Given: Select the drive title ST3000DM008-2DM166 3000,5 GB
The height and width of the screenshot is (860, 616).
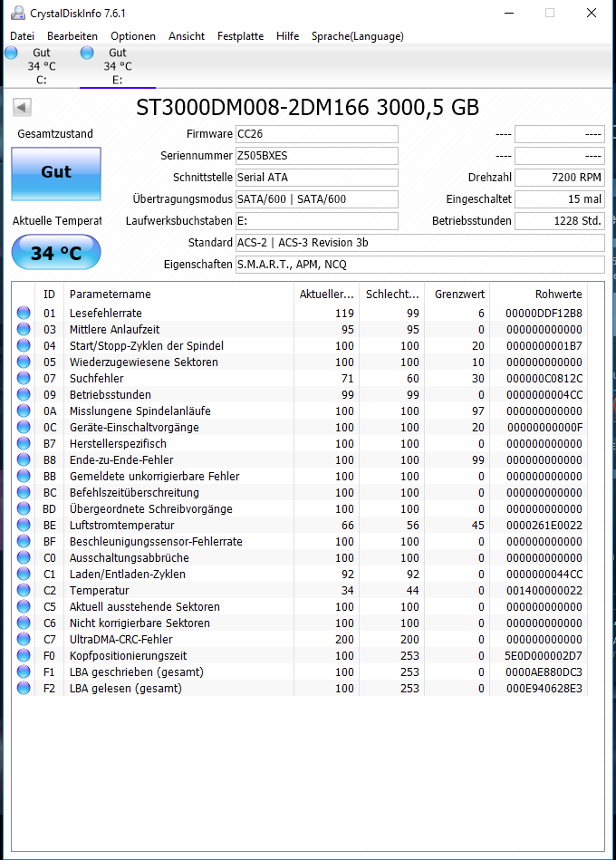Looking at the screenshot, I should 307,108.
